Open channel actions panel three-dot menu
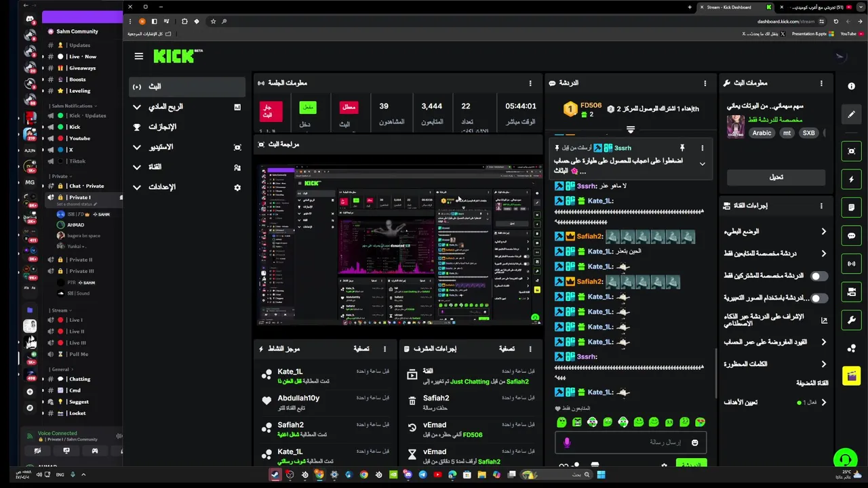868x488 pixels. pos(821,205)
